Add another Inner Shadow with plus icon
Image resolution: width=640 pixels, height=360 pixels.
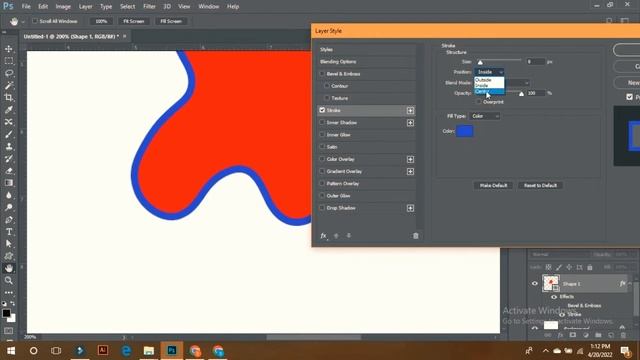[410, 122]
